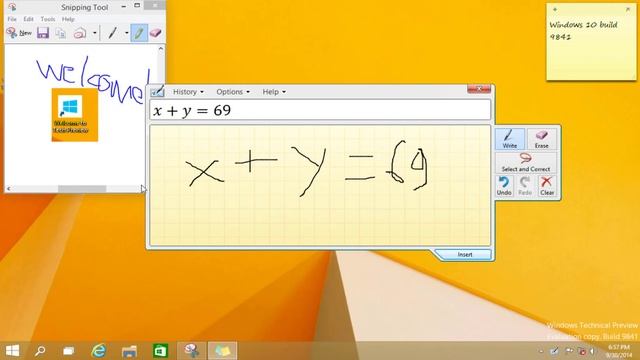Viewport: 640px width, 360px height.
Task: Open the History dropdown in Math Input Panel
Action: click(x=188, y=92)
